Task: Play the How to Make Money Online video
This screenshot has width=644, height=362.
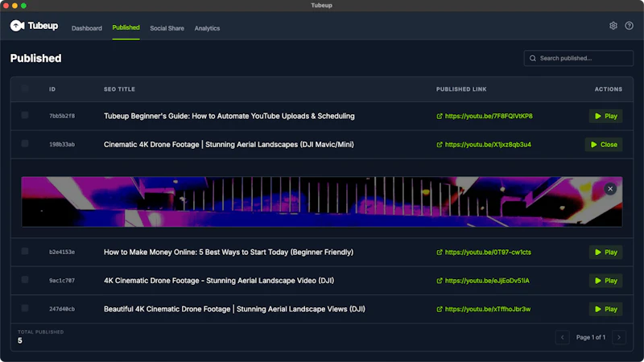Action: click(x=606, y=252)
